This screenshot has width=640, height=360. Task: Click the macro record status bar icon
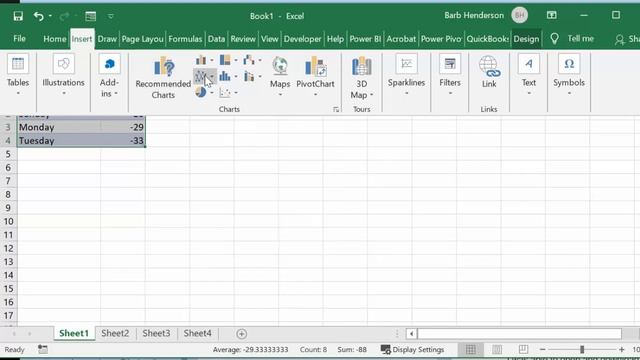point(43,349)
